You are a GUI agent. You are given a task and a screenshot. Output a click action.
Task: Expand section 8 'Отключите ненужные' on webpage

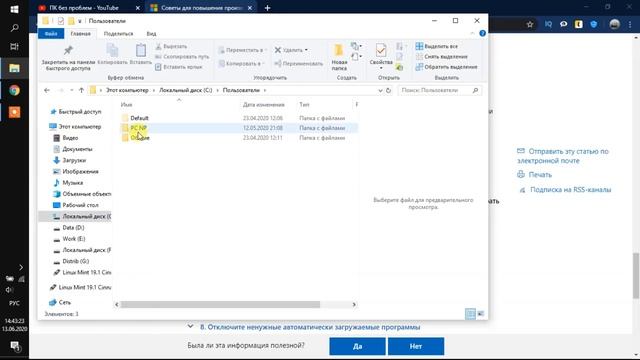(x=309, y=327)
